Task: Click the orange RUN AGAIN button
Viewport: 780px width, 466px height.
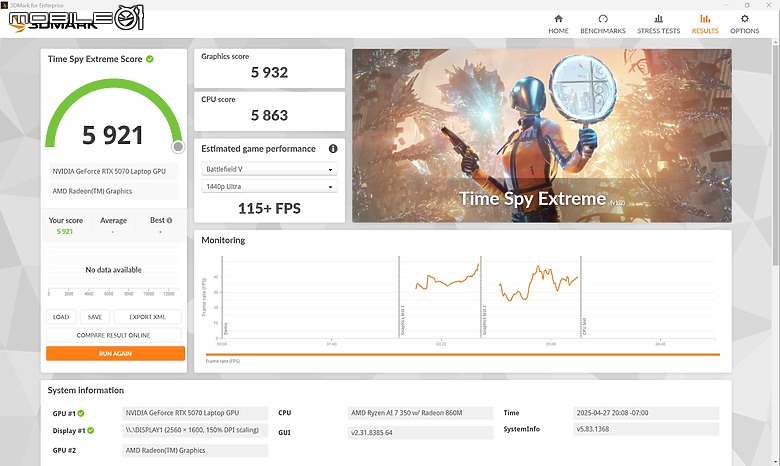Action: 115,354
